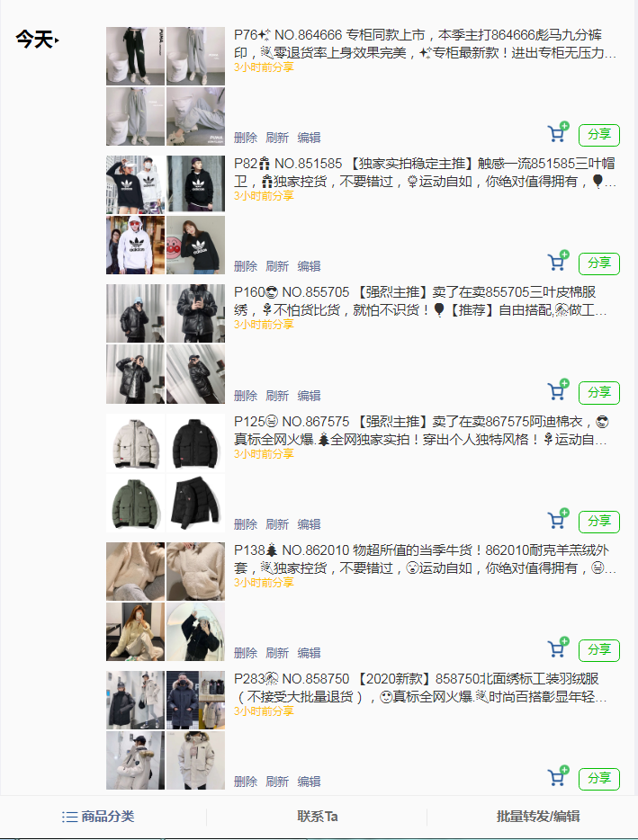Add Adidas hoodie NO.851585 to cart
The width and height of the screenshot is (638, 840).
pyautogui.click(x=558, y=261)
